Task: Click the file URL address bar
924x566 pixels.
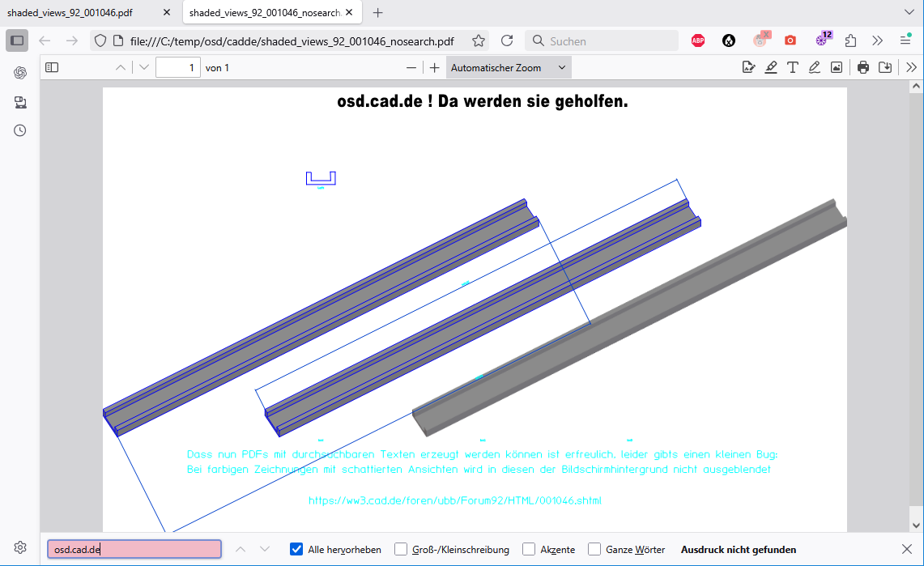Action: (292, 40)
